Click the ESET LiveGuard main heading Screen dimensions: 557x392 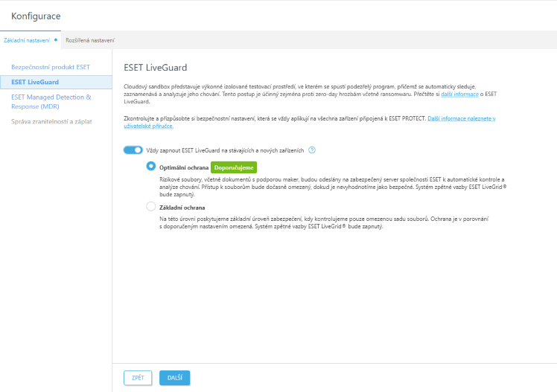click(x=155, y=68)
